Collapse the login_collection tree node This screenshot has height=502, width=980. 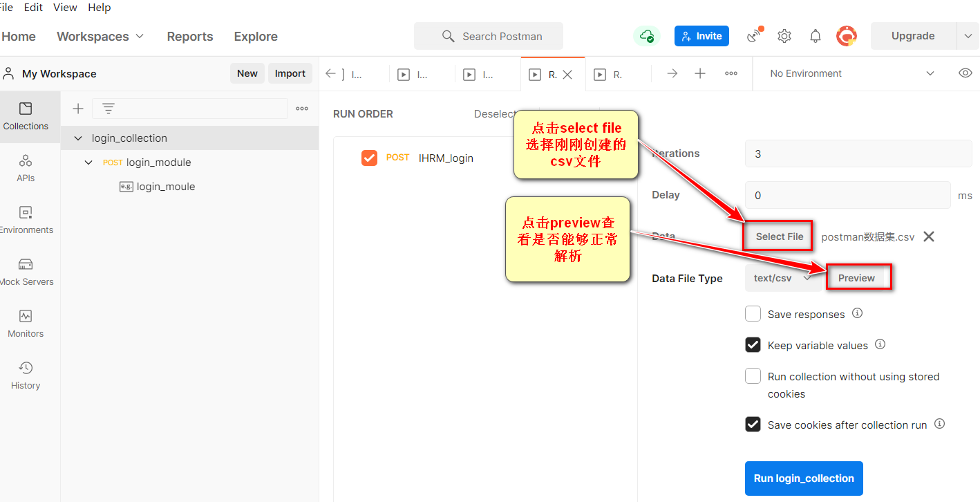[78, 138]
